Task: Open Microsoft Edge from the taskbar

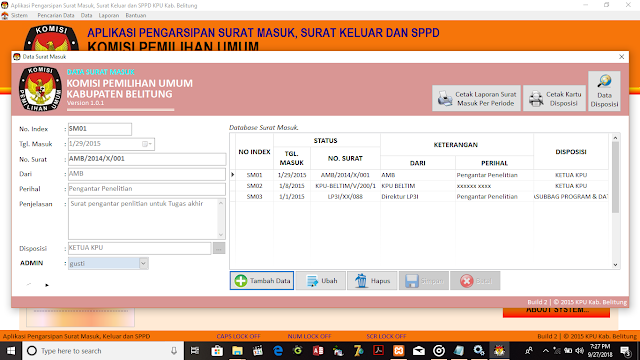Action: (278, 351)
